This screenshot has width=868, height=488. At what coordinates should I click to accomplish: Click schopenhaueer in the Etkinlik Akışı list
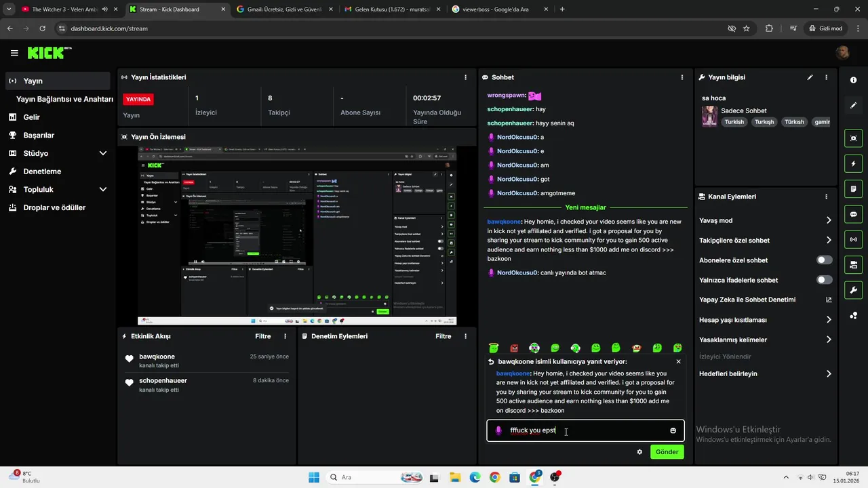(163, 380)
